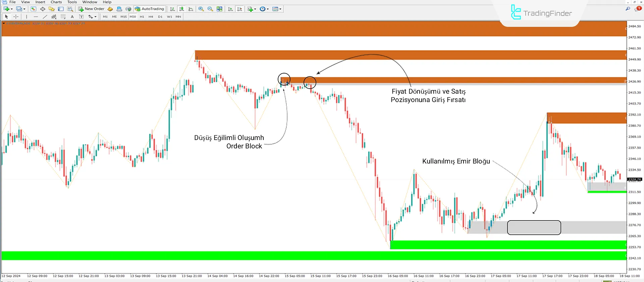Open the Navigator folder-star icon

[52, 9]
